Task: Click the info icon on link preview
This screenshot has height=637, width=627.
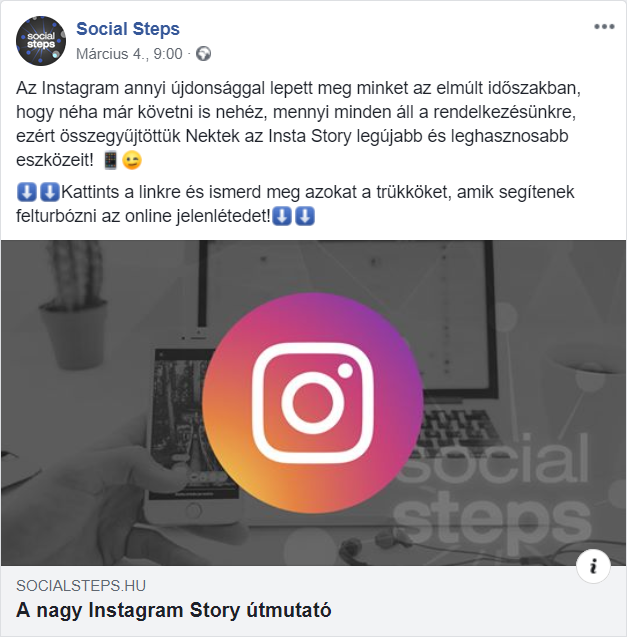Action: (x=594, y=566)
